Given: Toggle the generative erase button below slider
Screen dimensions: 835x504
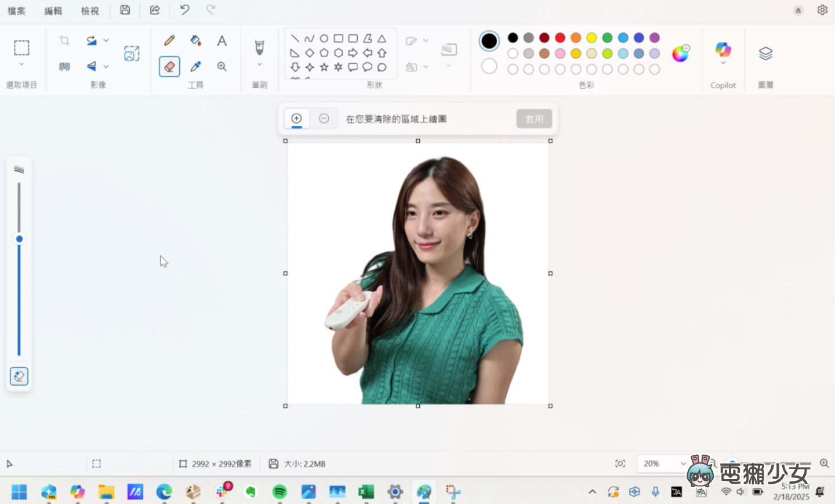Looking at the screenshot, I should (x=19, y=376).
